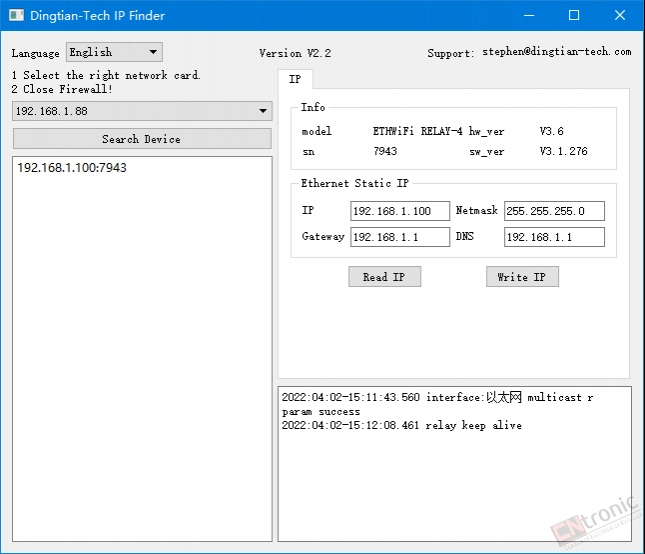Click the sw_ver value V3.1.276

click(564, 151)
